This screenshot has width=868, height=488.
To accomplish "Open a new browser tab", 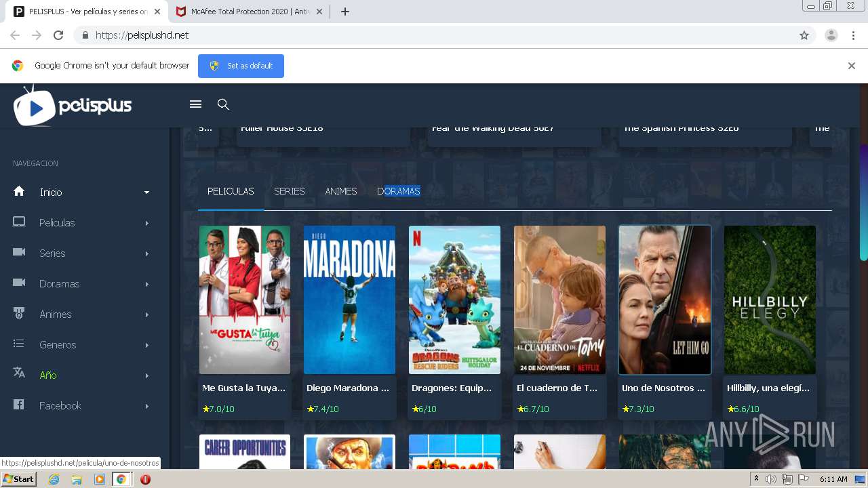I will [x=345, y=12].
